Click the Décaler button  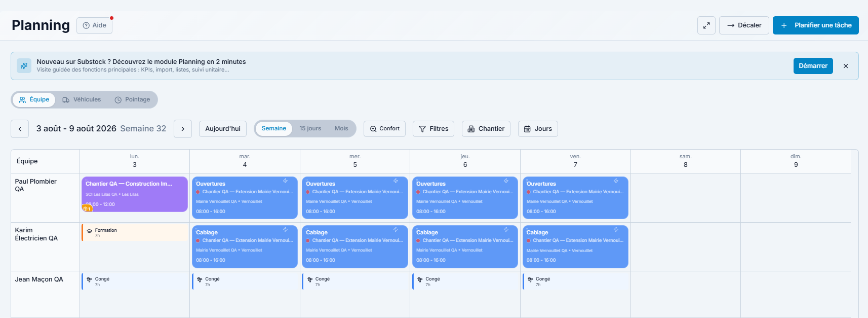(744, 25)
